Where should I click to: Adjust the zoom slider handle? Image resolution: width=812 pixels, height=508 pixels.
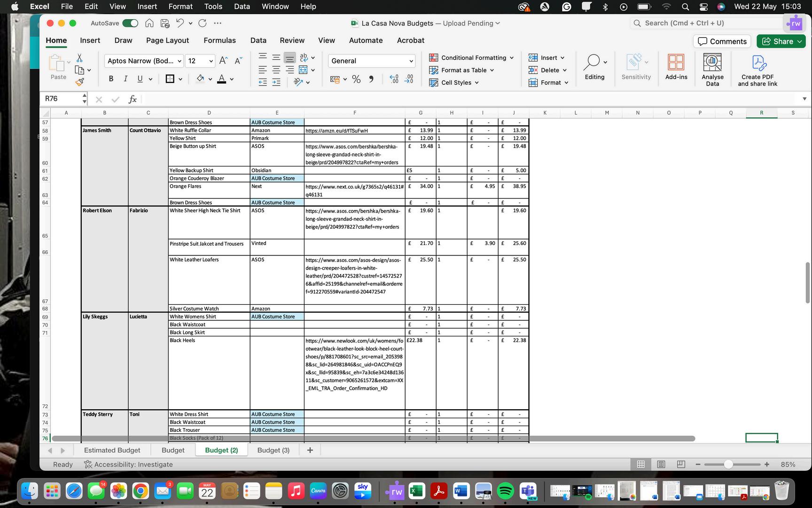[728, 464]
